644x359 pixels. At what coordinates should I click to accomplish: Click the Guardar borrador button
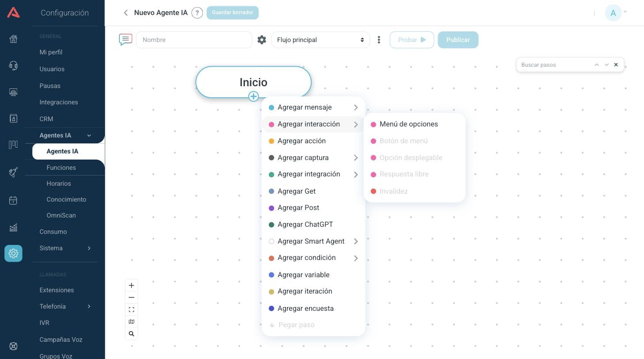[232, 12]
